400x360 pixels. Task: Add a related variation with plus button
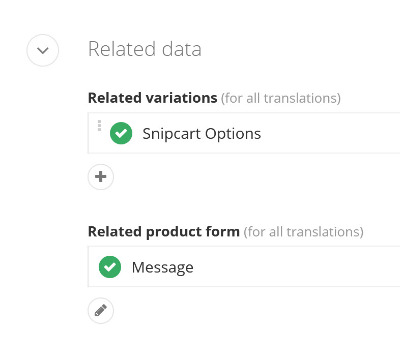[x=101, y=177]
